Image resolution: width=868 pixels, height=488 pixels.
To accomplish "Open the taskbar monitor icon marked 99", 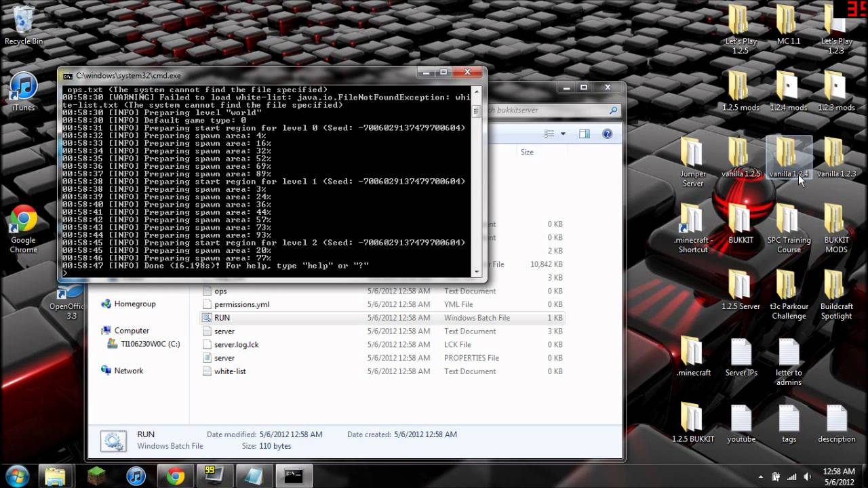I will (x=215, y=476).
